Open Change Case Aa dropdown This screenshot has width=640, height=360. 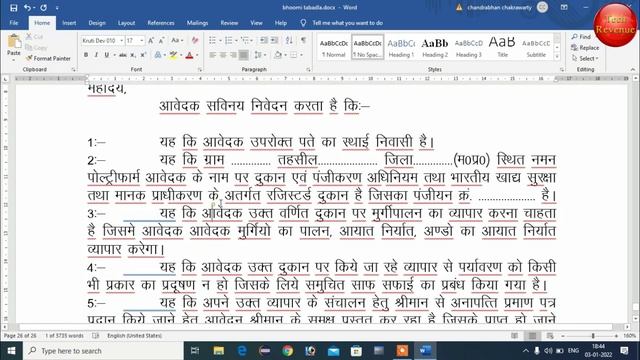click(177, 40)
